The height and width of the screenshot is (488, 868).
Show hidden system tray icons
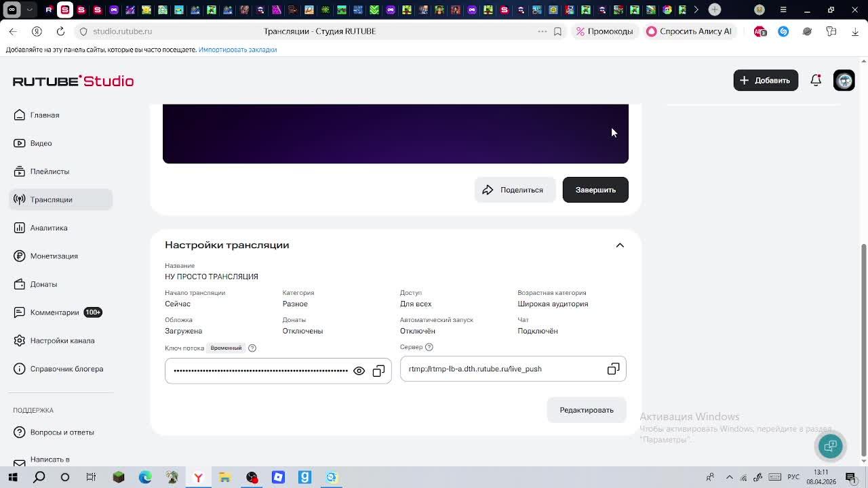729,477
